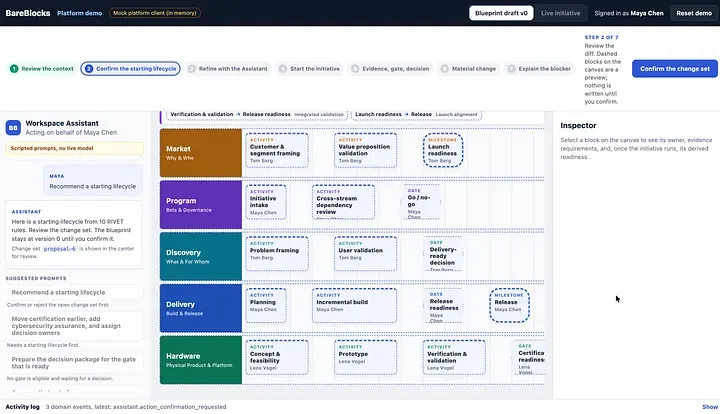Select the Release milestone block in Delivery
Screen dimensions: 720x414
[509, 305]
